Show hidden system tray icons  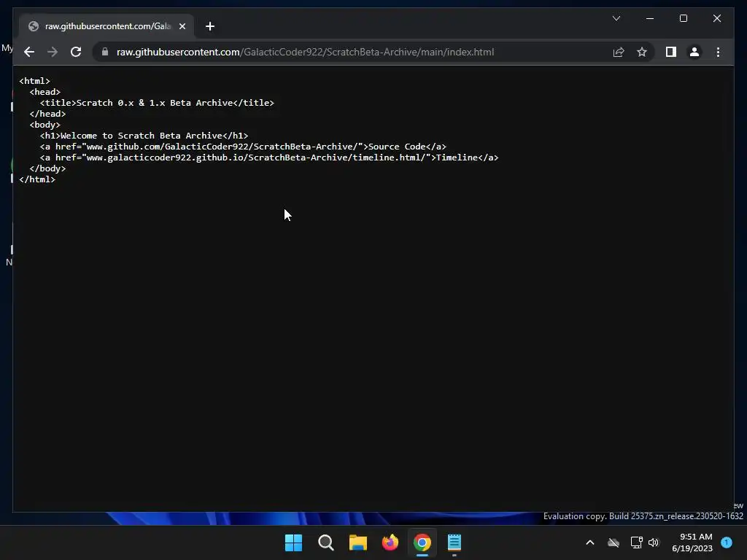tap(589, 542)
